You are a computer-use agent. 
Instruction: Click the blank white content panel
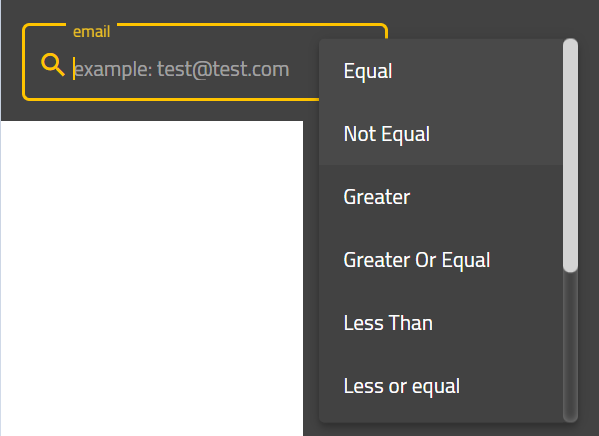coord(152,278)
